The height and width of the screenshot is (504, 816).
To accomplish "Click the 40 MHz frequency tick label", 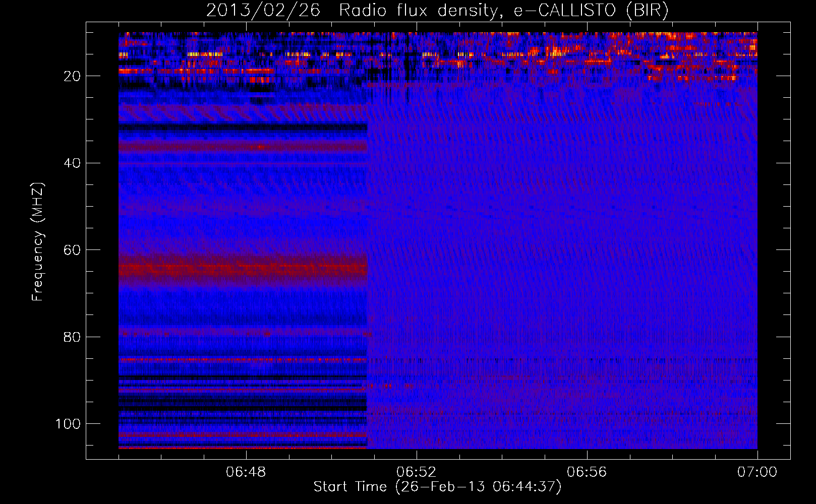I will point(72,163).
